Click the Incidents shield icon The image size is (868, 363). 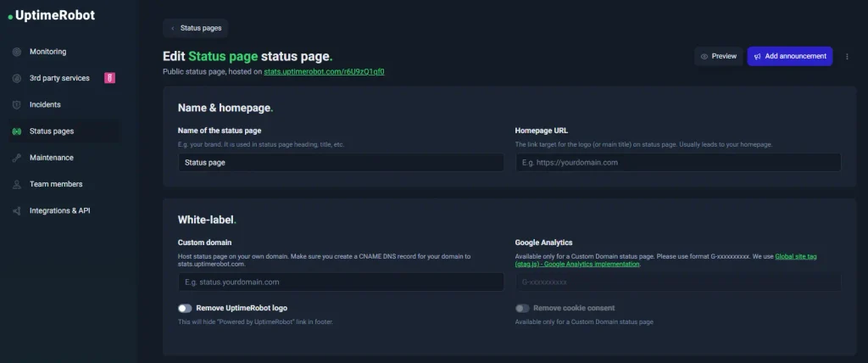(17, 104)
